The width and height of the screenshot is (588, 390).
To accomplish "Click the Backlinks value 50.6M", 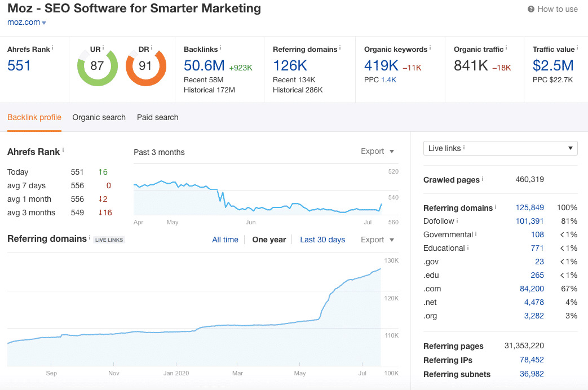I will coord(204,65).
